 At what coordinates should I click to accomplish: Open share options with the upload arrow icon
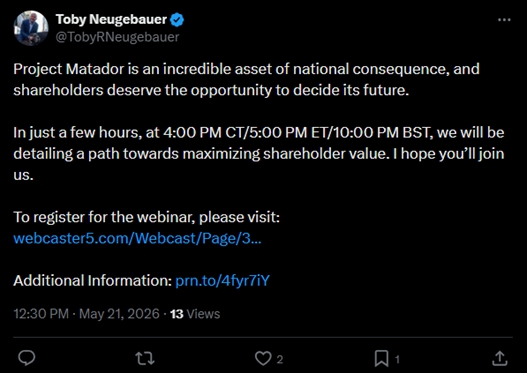pos(500,358)
